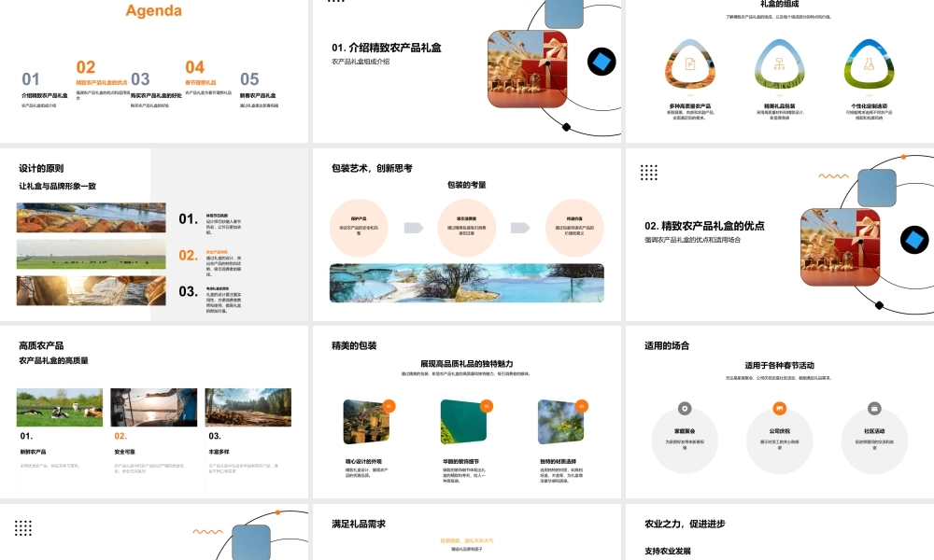Open the Agenda slide thumbnail
934x560 pixels.
154,71
